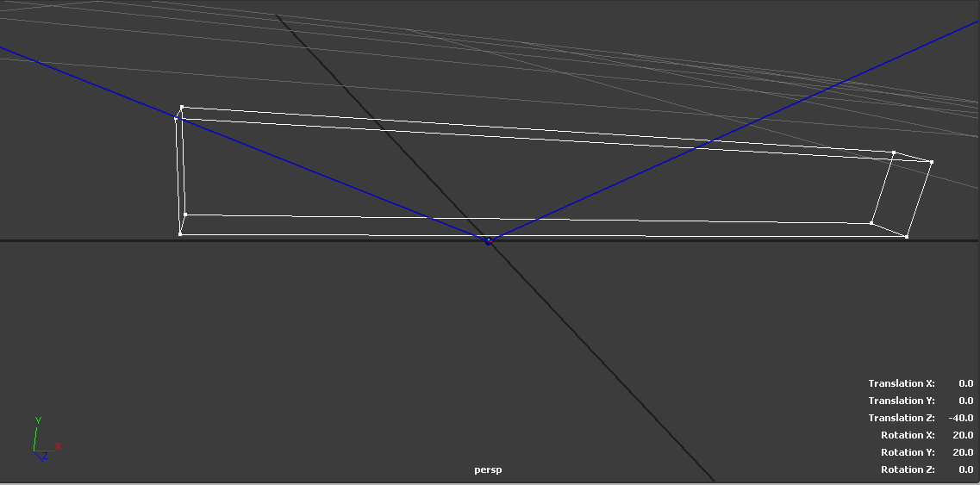Pick the lowest right corner vertex of box
980x485 pixels.
click(x=907, y=236)
